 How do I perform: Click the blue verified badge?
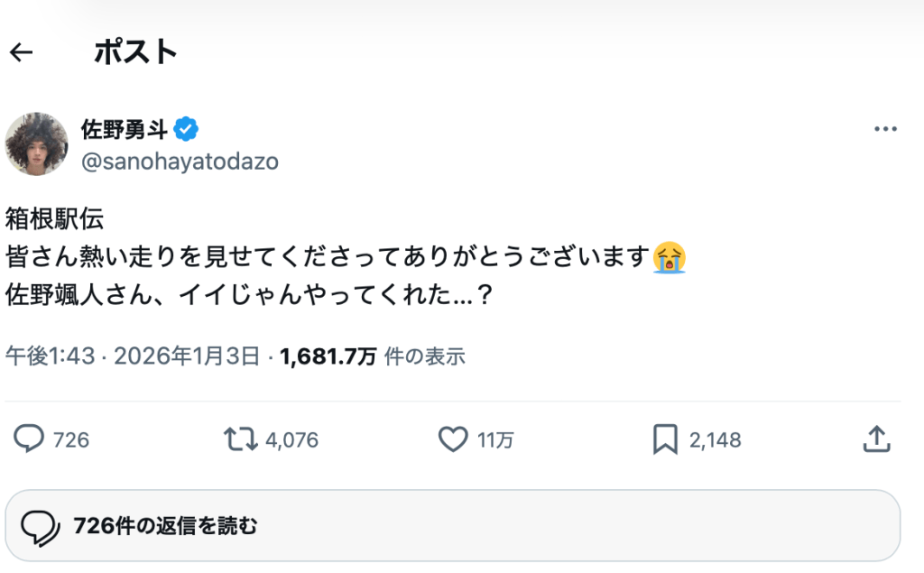click(x=187, y=129)
